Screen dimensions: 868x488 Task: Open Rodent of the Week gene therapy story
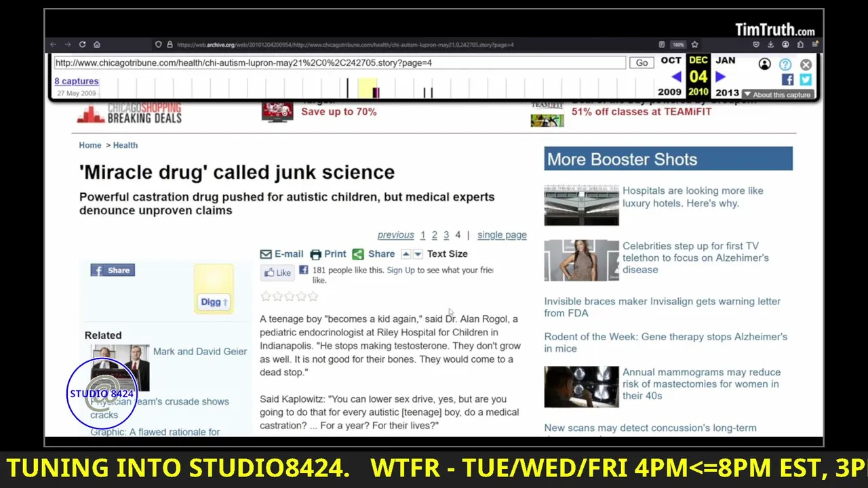666,342
